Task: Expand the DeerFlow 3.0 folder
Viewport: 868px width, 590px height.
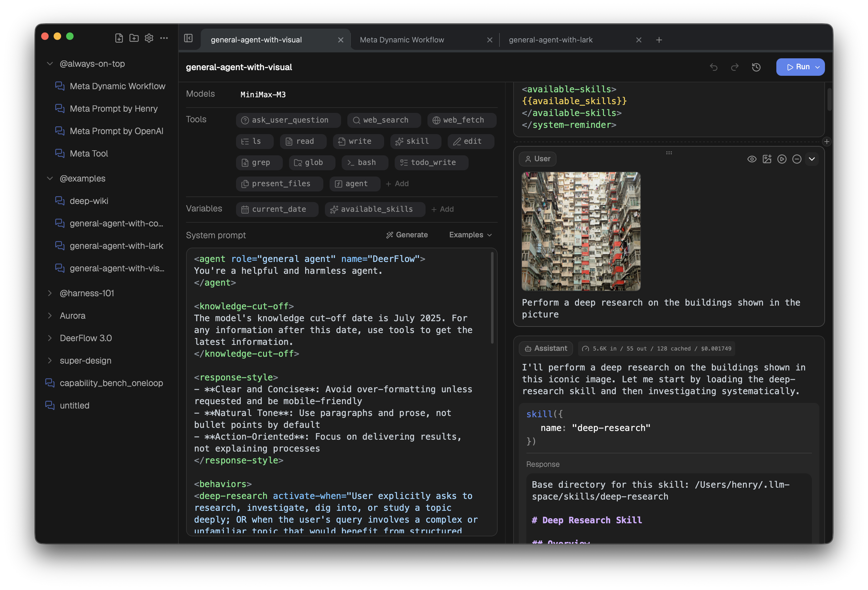Action: point(50,338)
